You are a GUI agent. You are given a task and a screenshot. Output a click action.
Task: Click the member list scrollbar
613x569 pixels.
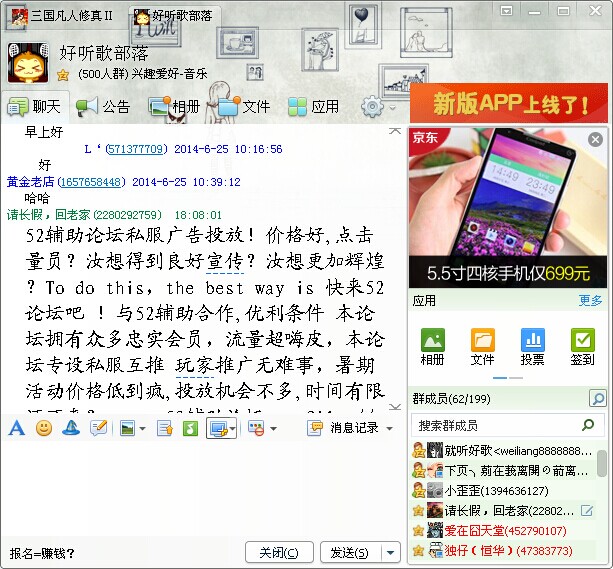[602, 464]
